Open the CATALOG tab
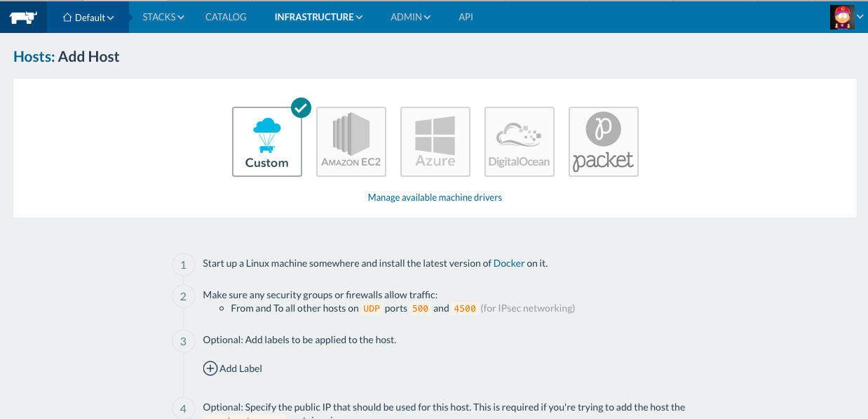Image resolution: width=868 pixels, height=419 pixels. click(x=226, y=17)
